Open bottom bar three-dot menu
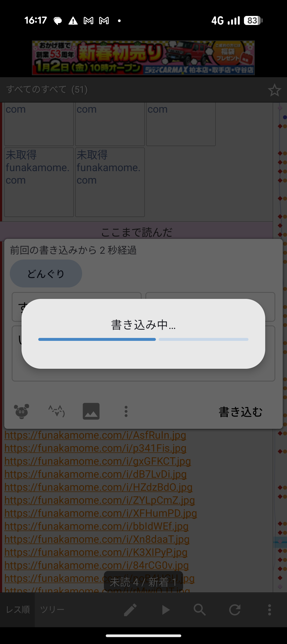Viewport: 287px width, 644px height. tap(269, 610)
